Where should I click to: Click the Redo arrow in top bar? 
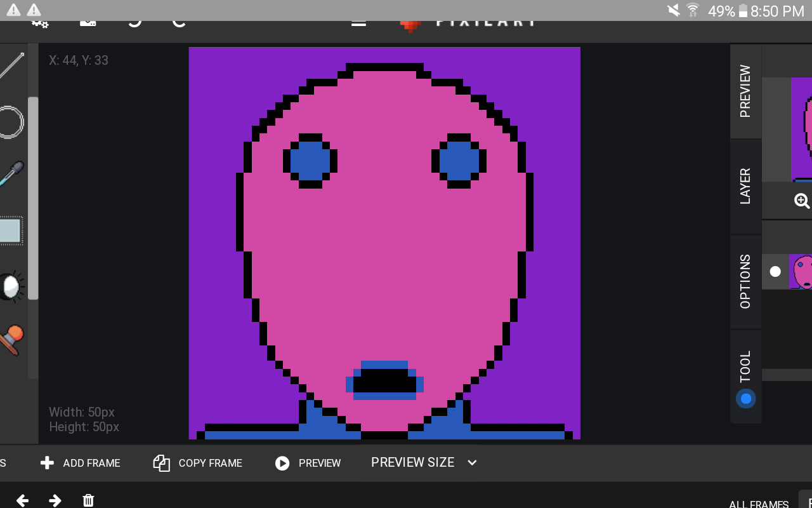[179, 23]
